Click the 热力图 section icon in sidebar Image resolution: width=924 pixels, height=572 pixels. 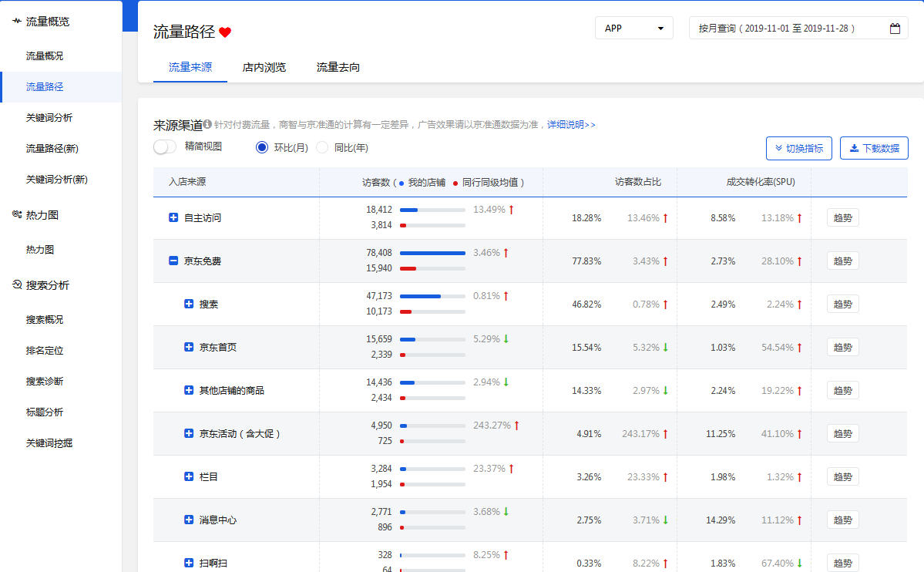click(16, 215)
